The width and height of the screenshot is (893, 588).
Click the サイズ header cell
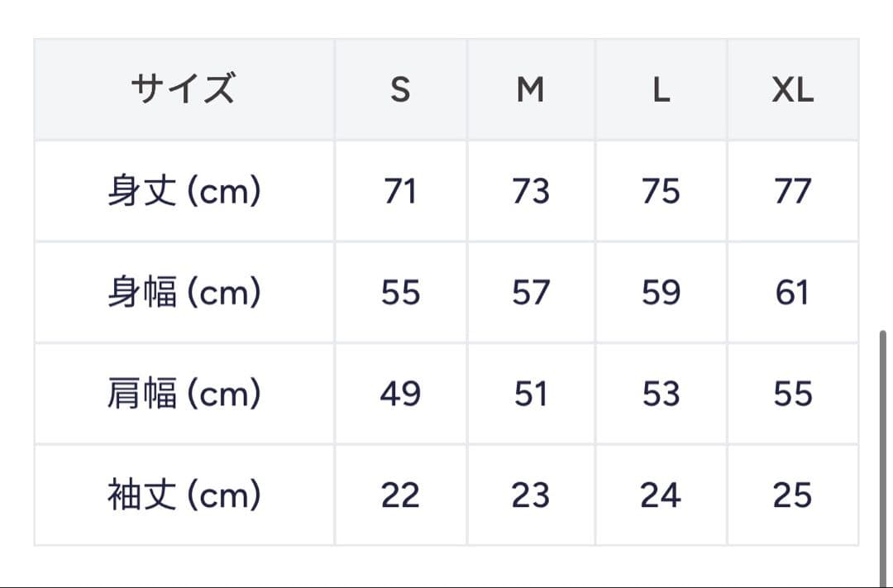pos(184,89)
